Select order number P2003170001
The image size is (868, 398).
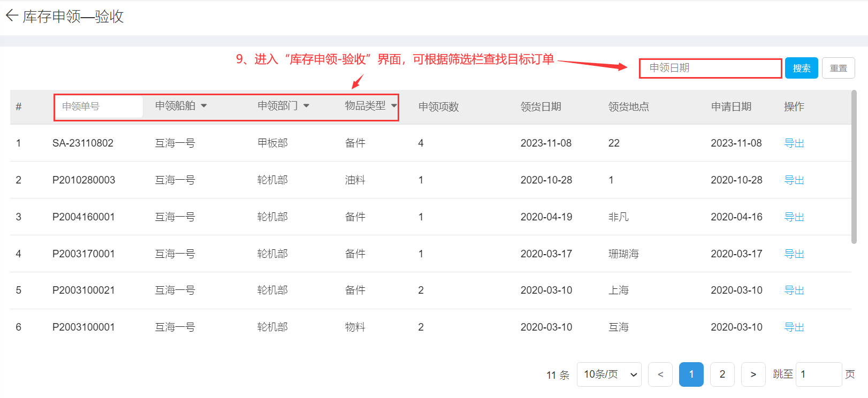coord(83,254)
